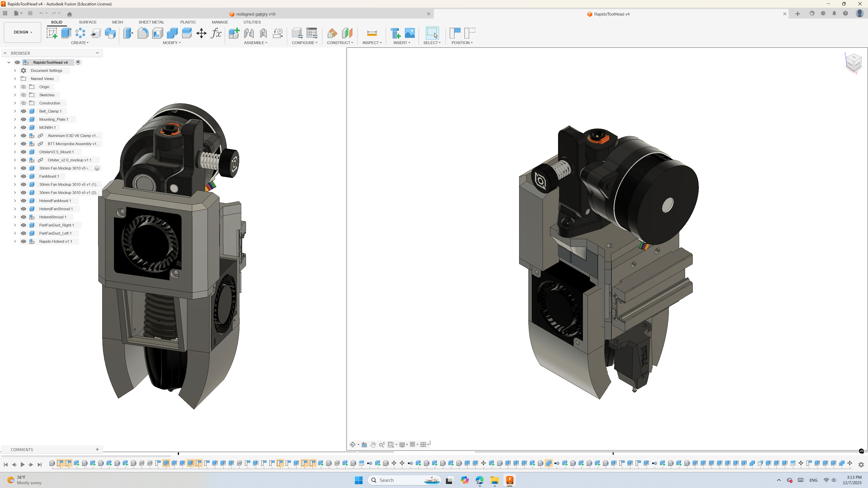Open the UTILITIES ribbon tab
This screenshot has width=868, height=488.
[x=252, y=22]
